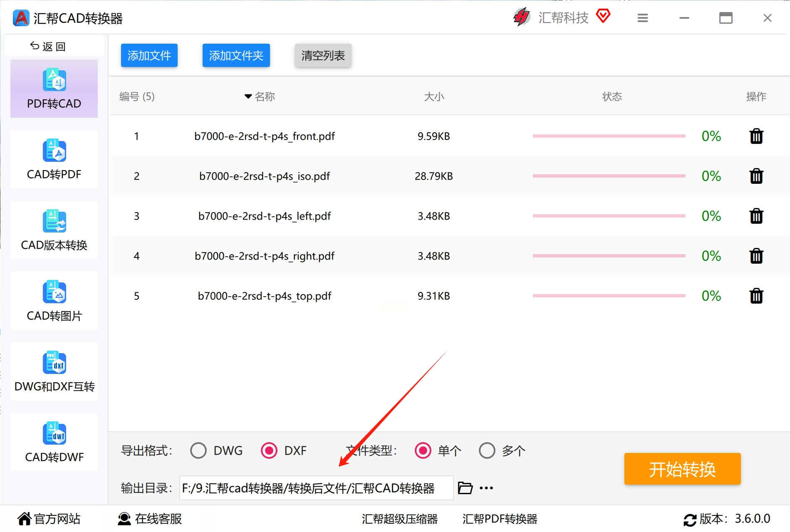The width and height of the screenshot is (790, 532).
Task: Delete b7000-e-2rsd-t-p4s_right.pdf with trash icon
Action: 756,256
